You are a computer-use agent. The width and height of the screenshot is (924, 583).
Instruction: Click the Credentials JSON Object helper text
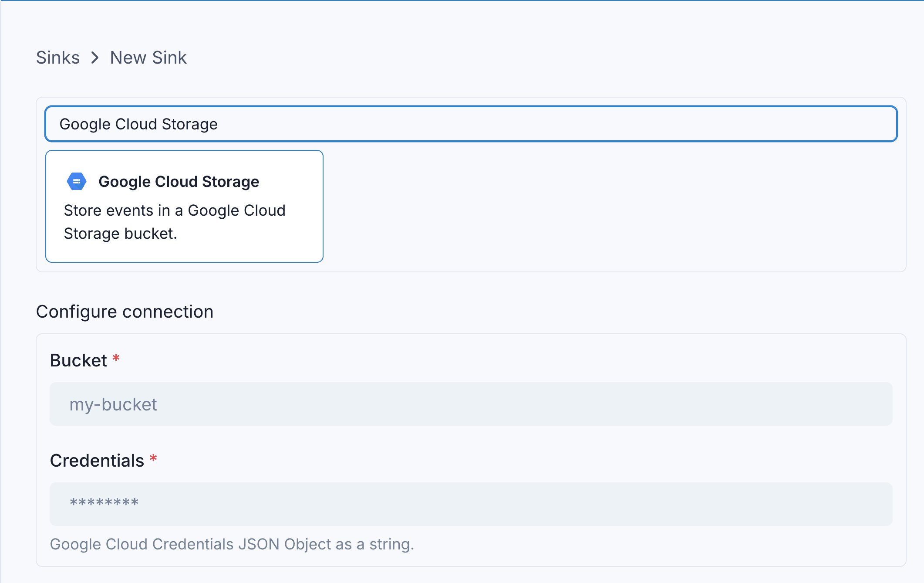[232, 544]
